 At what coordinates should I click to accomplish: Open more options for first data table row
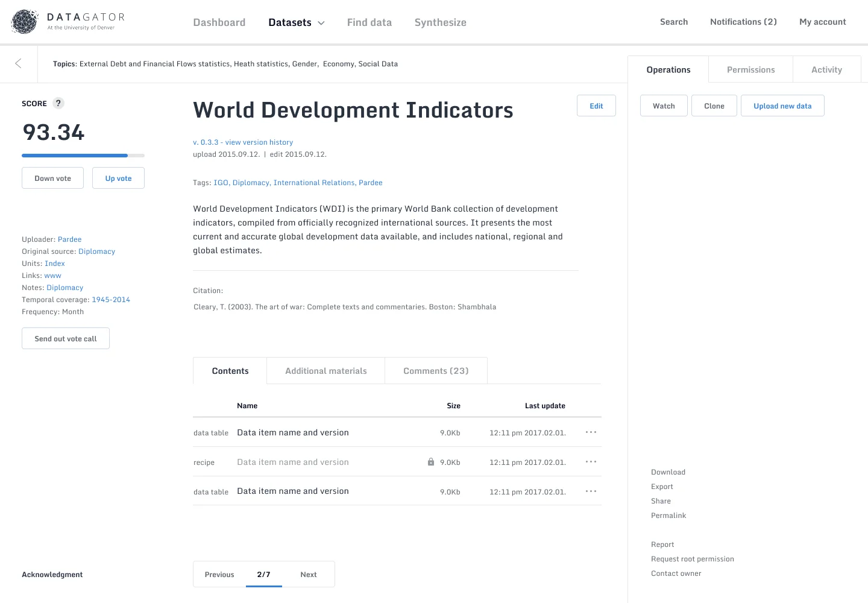pos(591,432)
